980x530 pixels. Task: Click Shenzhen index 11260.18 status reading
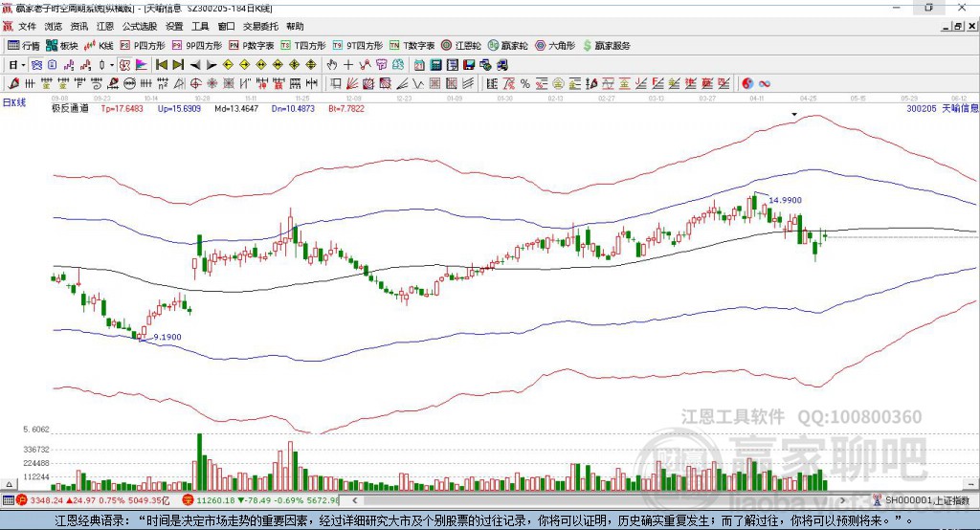pos(215,500)
